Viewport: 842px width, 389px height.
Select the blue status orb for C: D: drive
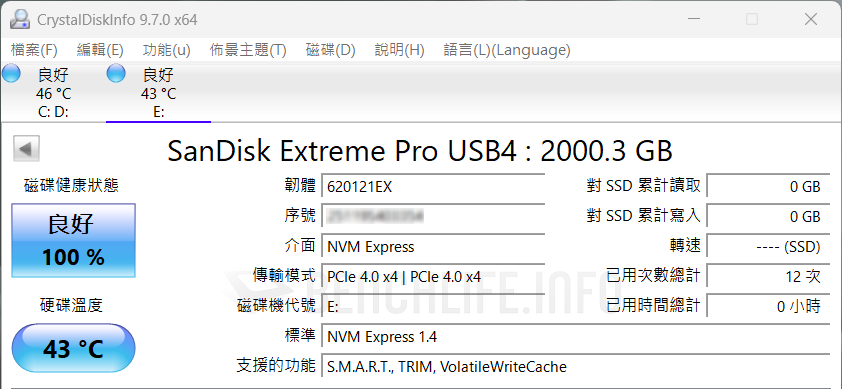[x=11, y=74]
